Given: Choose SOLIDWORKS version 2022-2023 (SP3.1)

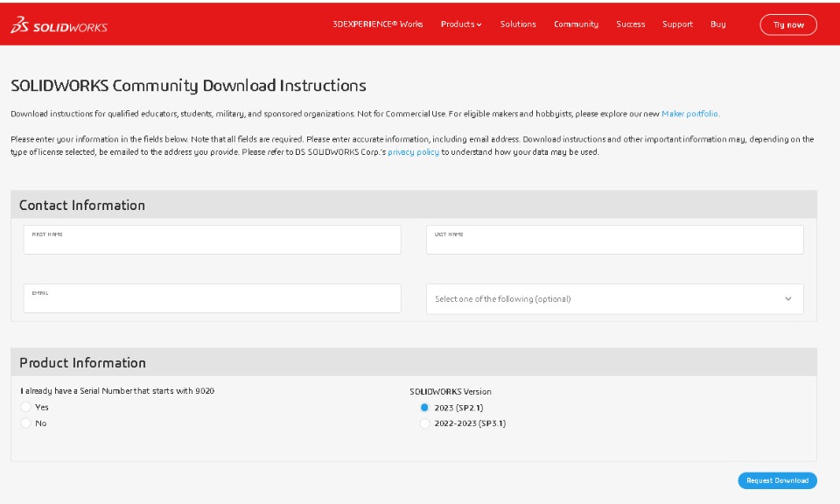Looking at the screenshot, I should pos(425,423).
